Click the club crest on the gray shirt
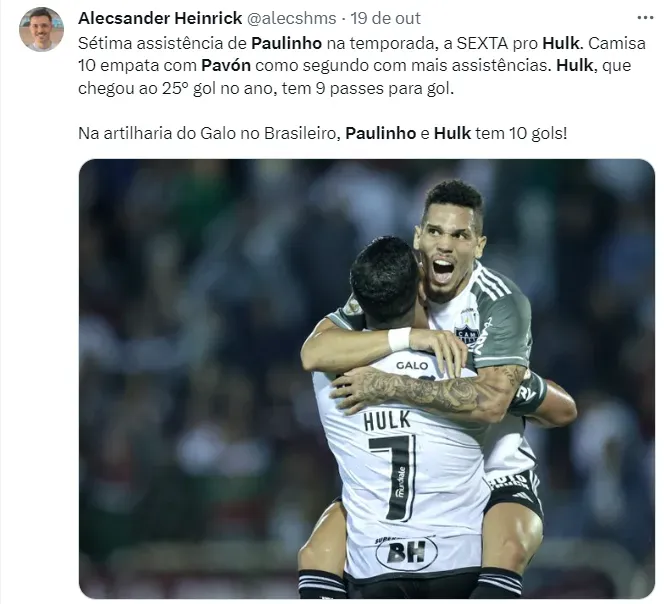Viewport: 664px width, 604px height. [467, 333]
